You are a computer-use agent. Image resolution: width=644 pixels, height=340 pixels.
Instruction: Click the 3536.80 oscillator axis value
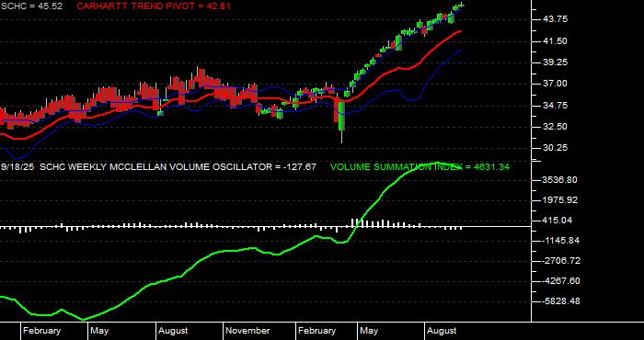tap(559, 180)
